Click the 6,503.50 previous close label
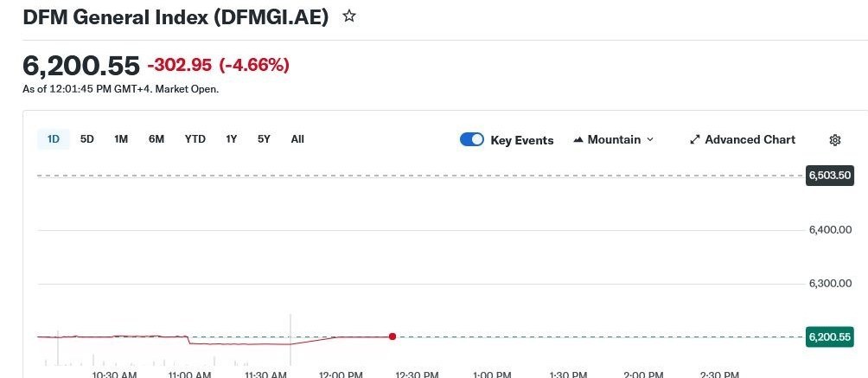This screenshot has height=378, width=868. (830, 176)
